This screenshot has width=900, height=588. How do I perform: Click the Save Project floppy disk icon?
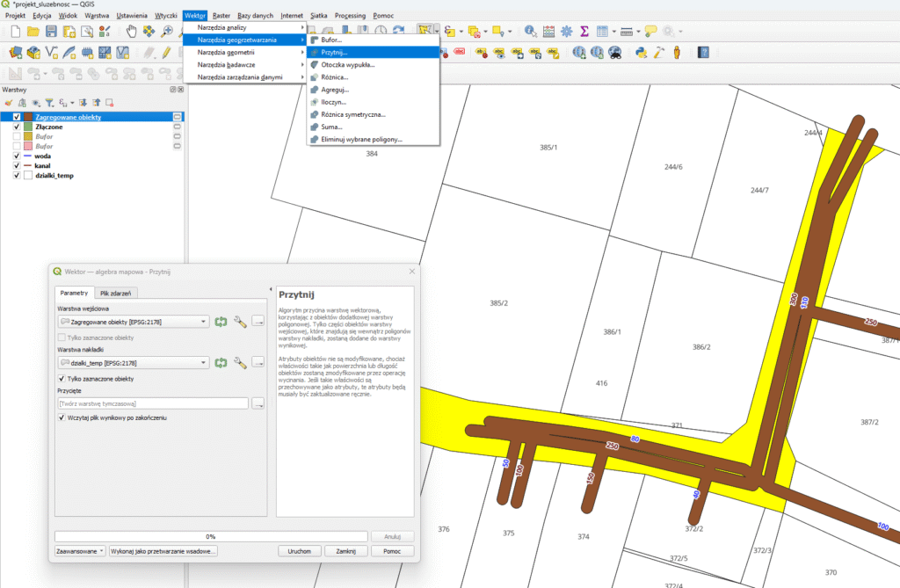click(x=51, y=31)
